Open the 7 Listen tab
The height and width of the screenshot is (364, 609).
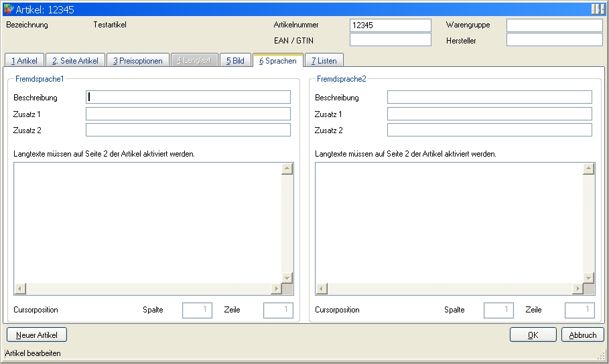pos(324,61)
